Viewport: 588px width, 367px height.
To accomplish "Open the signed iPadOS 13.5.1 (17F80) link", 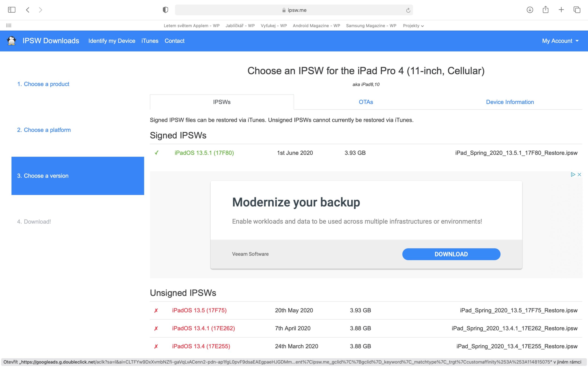I will coord(204,153).
